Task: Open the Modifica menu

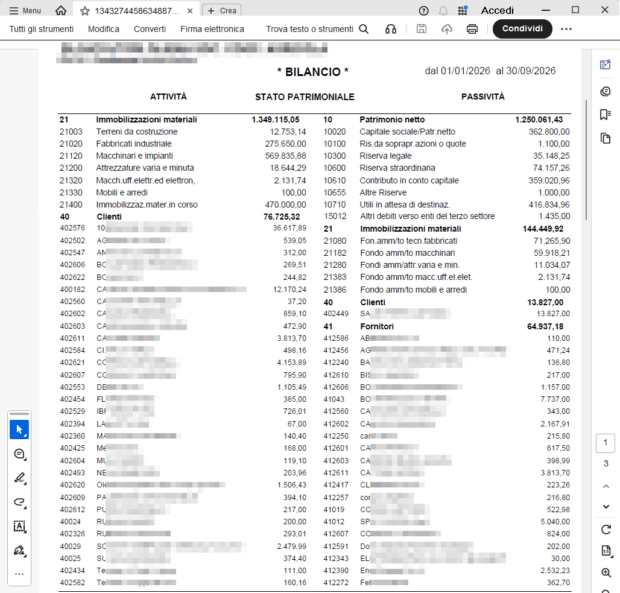Action: click(x=104, y=29)
